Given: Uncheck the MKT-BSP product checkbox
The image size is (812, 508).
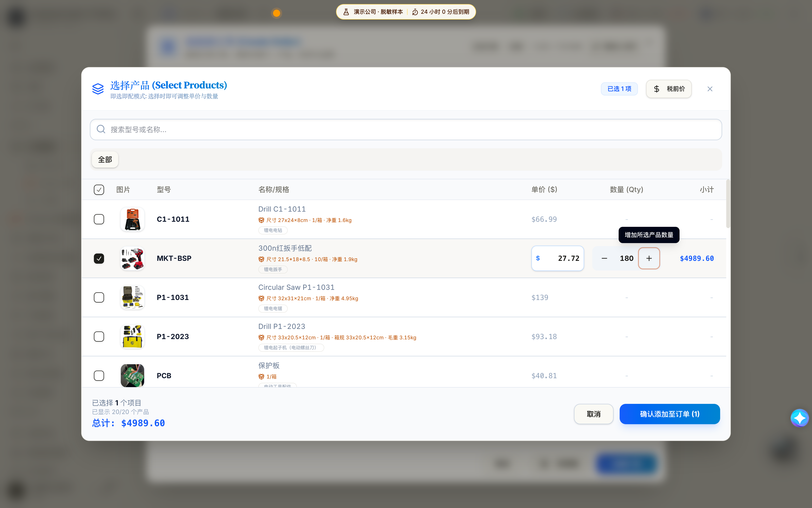Looking at the screenshot, I should (99, 258).
